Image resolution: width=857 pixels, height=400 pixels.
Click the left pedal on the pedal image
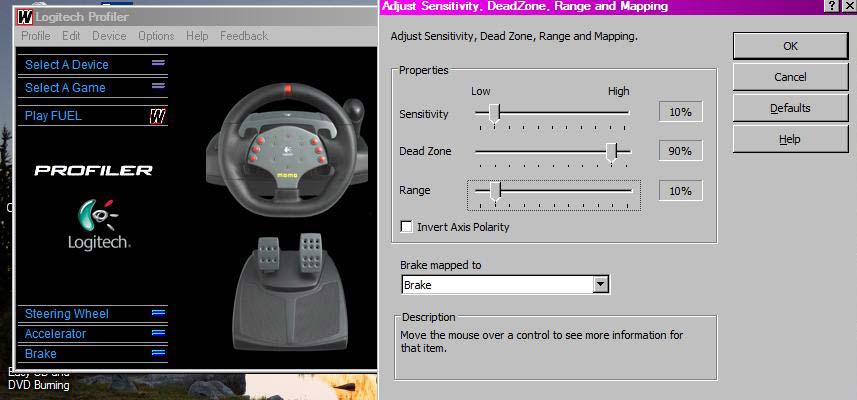click(x=268, y=255)
